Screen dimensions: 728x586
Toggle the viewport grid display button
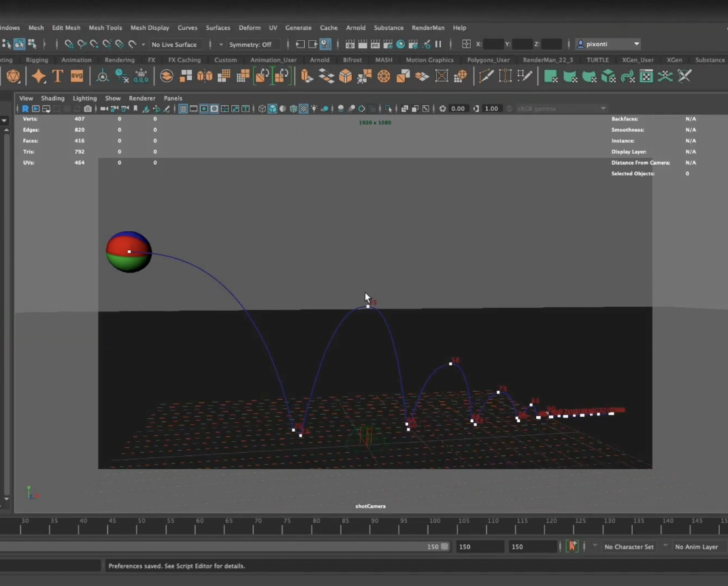183,109
